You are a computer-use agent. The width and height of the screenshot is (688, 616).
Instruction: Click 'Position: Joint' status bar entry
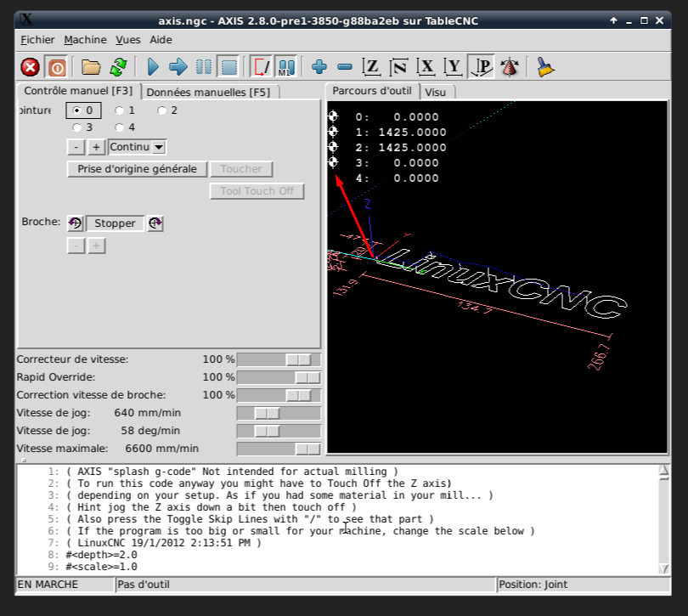click(x=584, y=585)
